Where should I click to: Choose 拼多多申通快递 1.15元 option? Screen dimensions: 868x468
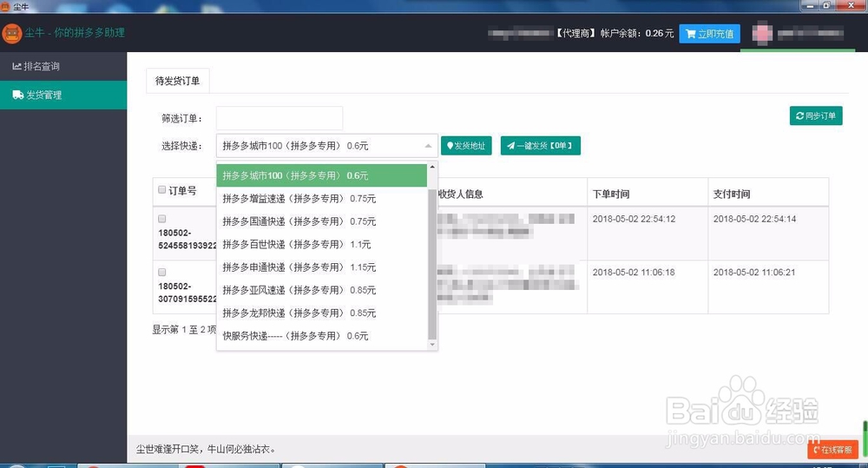[322, 267]
